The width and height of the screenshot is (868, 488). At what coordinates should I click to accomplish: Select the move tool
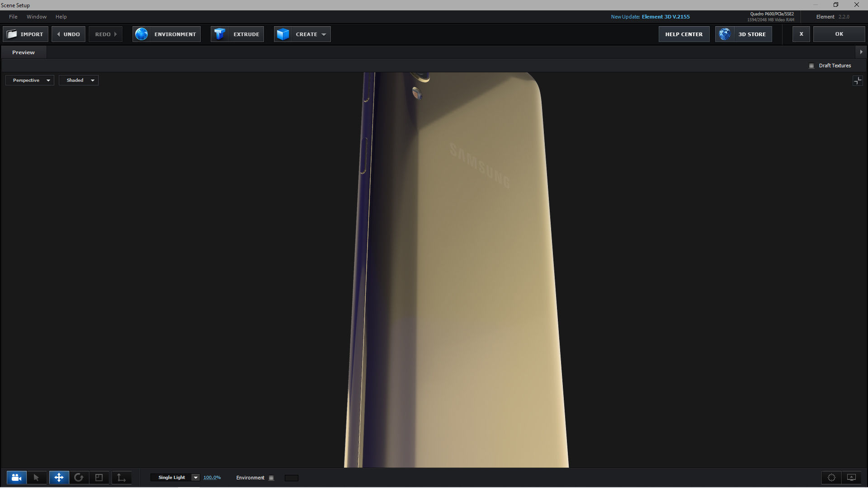point(59,478)
